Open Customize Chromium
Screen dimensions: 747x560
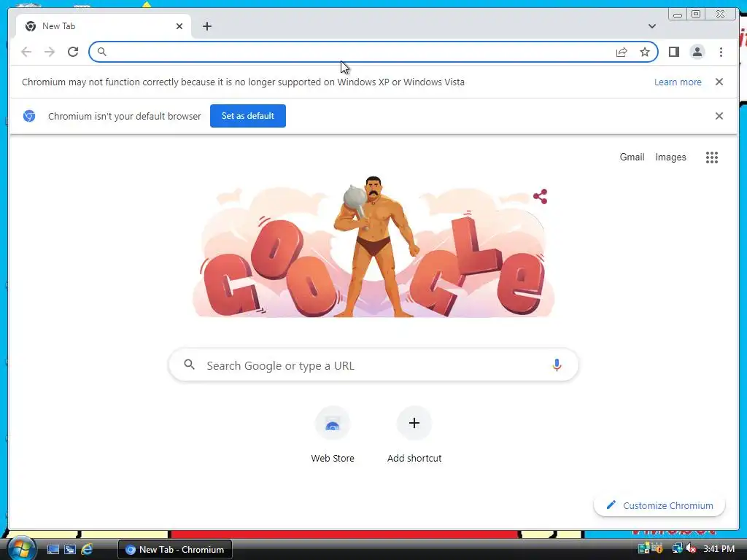click(659, 505)
